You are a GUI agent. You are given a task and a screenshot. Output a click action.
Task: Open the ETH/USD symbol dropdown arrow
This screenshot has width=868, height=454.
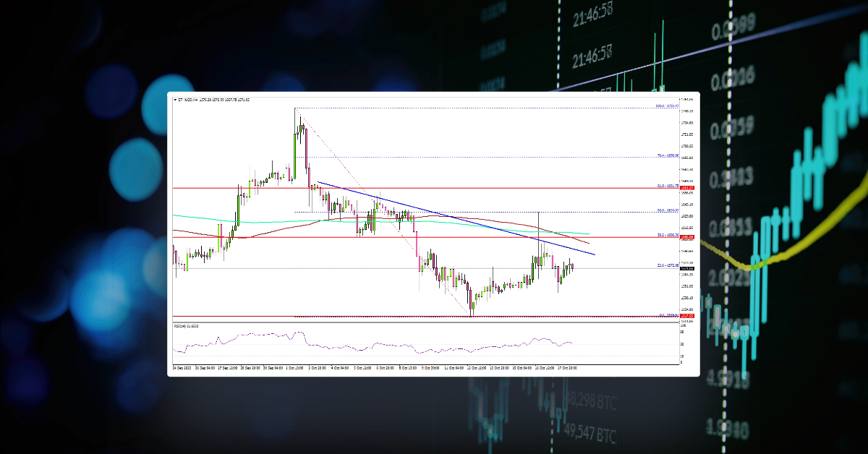(175, 100)
